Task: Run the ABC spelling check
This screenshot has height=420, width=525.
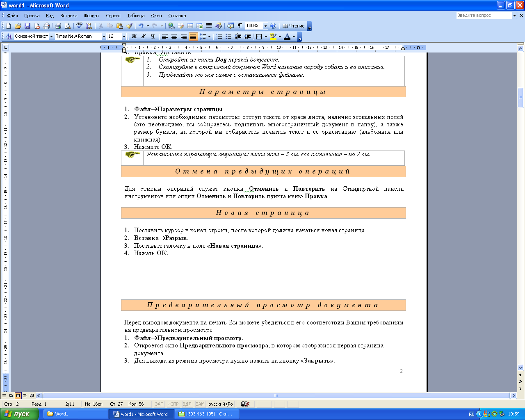Action: click(80, 26)
